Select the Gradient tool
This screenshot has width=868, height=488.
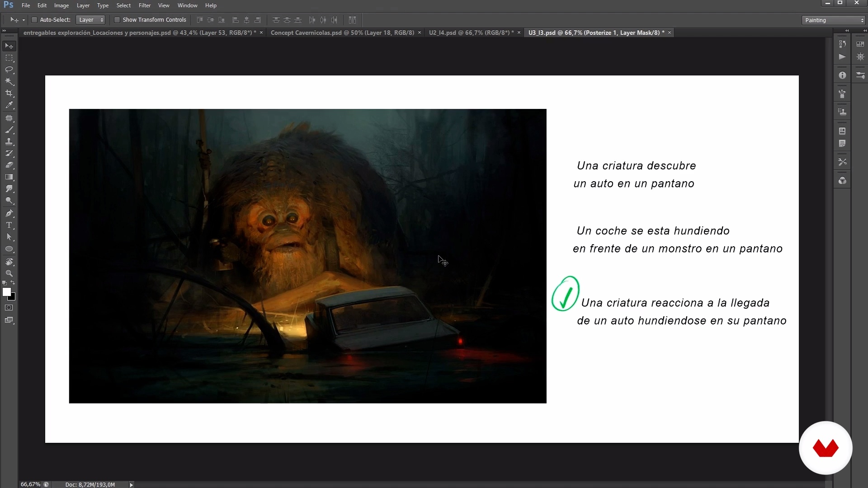[9, 177]
